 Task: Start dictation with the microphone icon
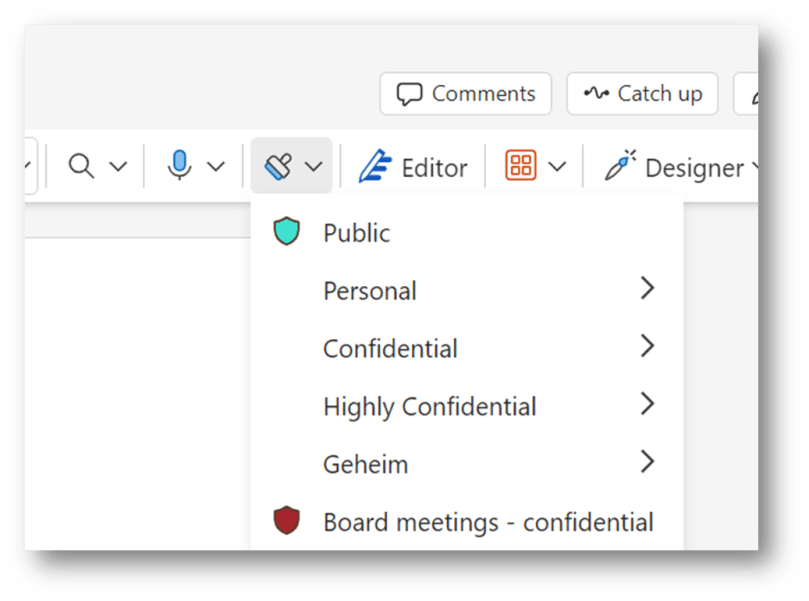tap(180, 165)
